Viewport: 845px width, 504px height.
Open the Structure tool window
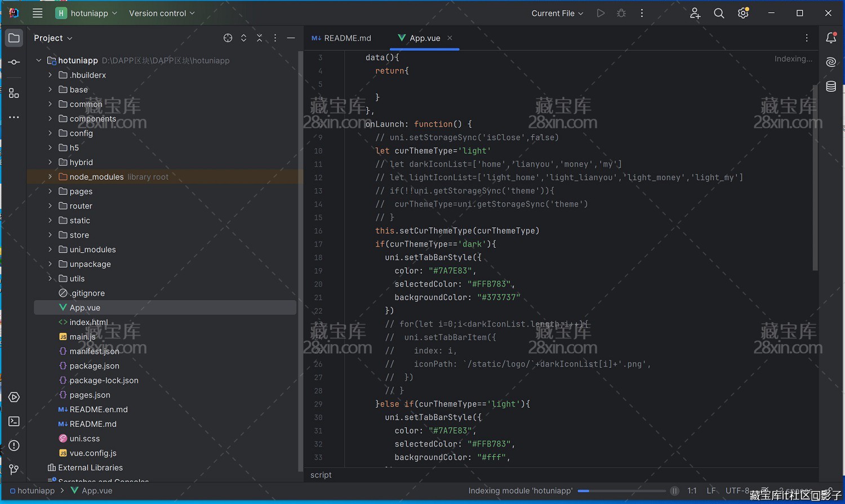click(x=14, y=93)
